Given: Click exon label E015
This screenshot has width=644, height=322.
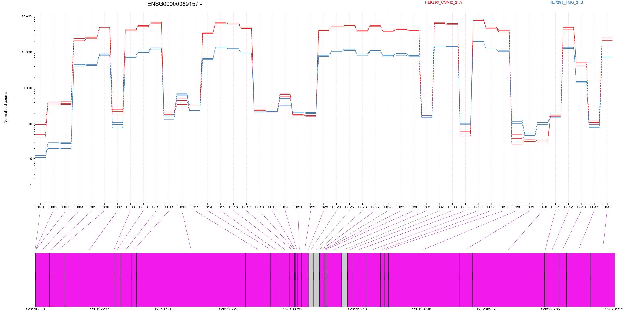Looking at the screenshot, I should click(221, 207).
